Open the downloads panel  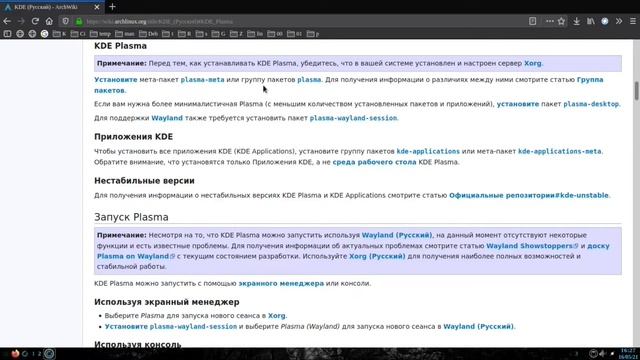(576, 21)
